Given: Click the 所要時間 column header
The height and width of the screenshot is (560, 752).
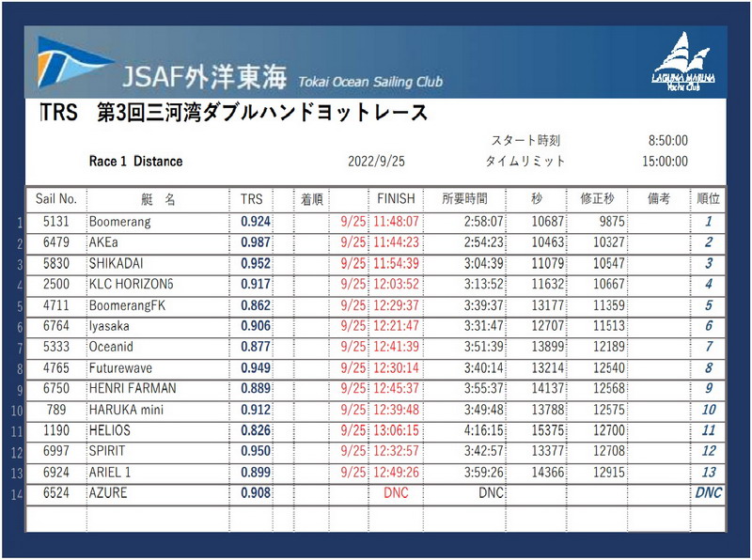Looking at the screenshot, I should 464,198.
